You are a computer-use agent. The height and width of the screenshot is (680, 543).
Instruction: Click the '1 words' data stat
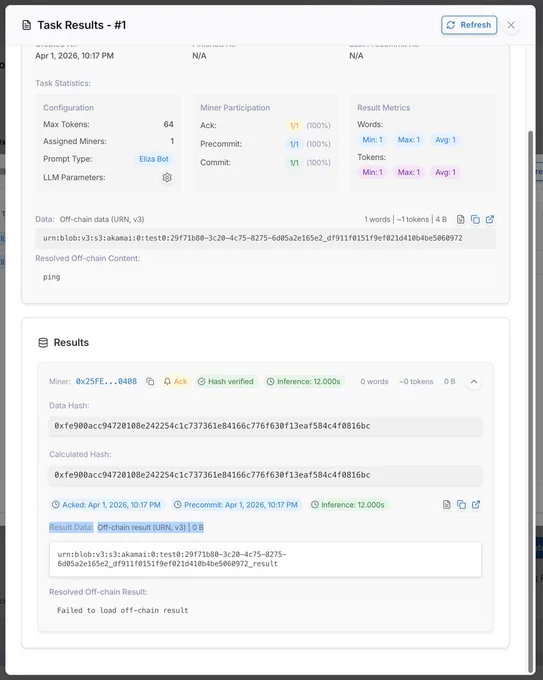(377, 219)
